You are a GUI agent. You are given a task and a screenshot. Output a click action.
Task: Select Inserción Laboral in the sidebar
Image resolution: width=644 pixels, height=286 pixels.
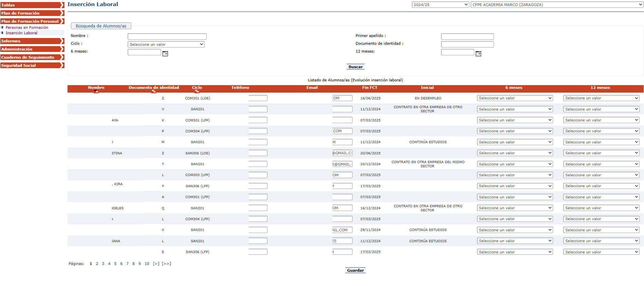(21, 33)
